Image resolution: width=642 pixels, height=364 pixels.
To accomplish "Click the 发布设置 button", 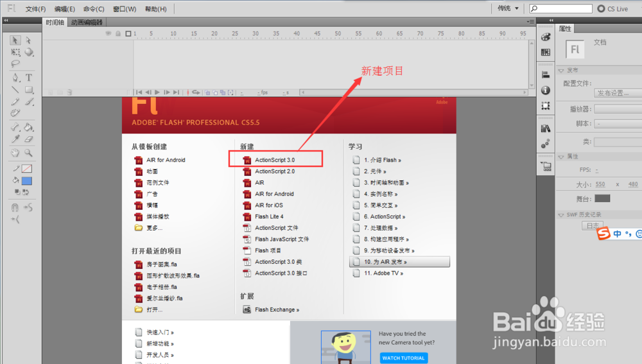I will click(618, 93).
